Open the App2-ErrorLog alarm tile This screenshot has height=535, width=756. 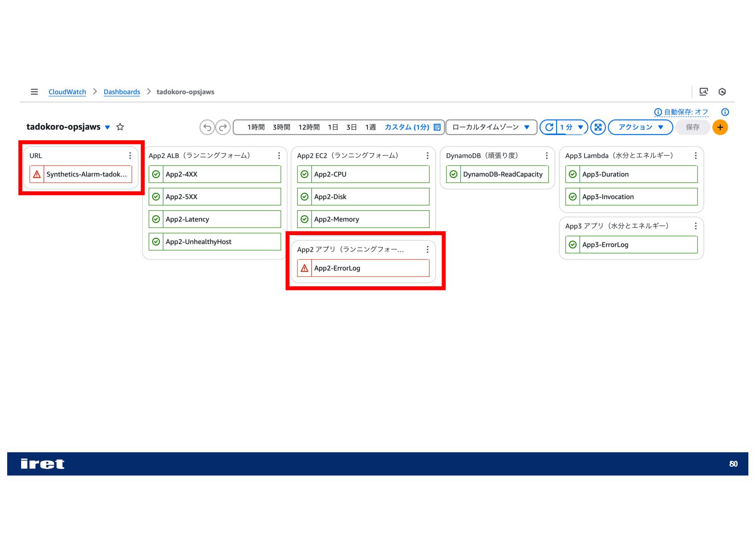pyautogui.click(x=363, y=268)
